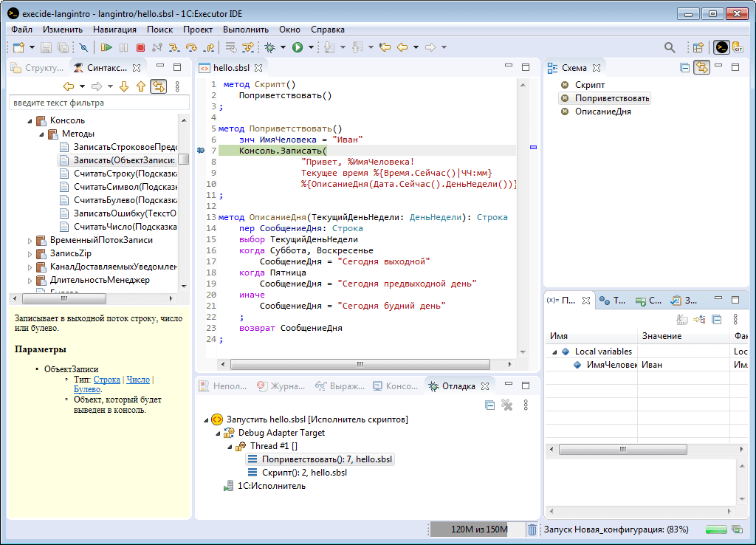The image size is (756, 545).
Task: Select the СчитатьСтроку method item
Action: pyautogui.click(x=119, y=174)
